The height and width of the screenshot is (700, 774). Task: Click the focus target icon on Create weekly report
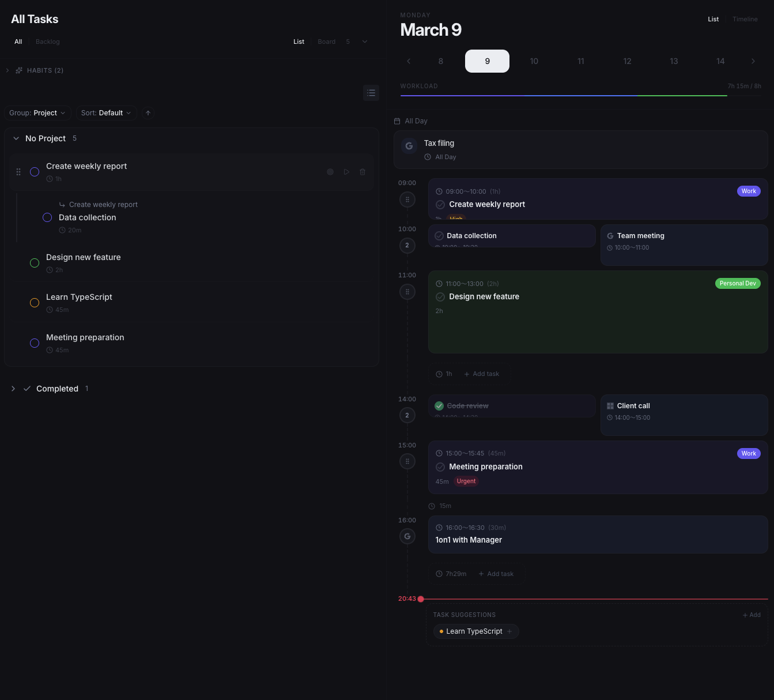point(330,172)
